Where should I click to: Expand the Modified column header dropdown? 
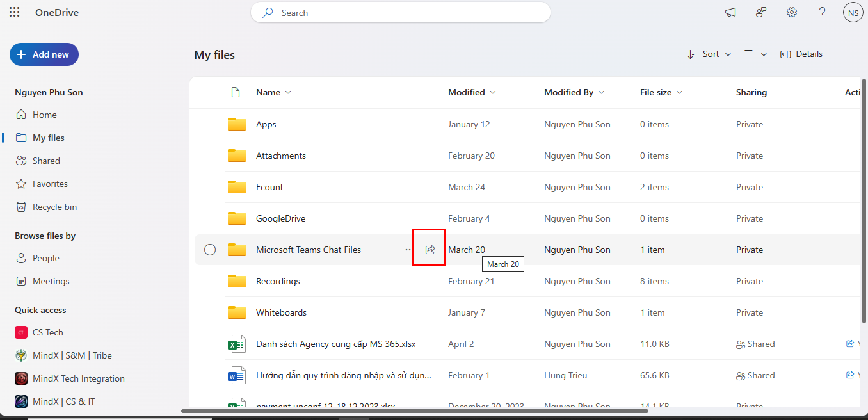(472, 92)
